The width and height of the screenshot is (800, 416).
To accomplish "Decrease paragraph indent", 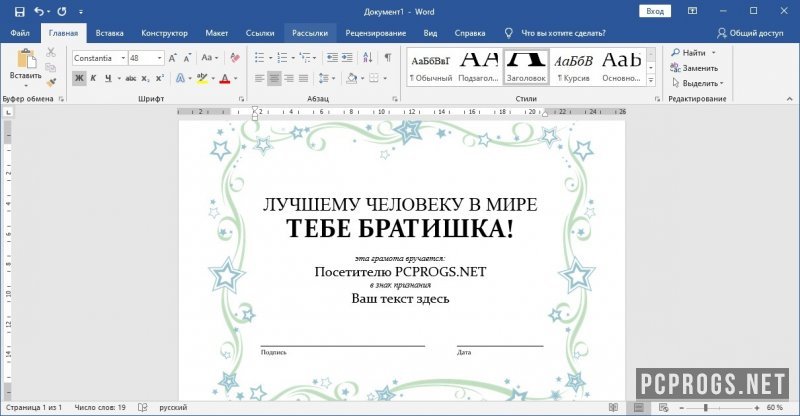I will click(332, 58).
